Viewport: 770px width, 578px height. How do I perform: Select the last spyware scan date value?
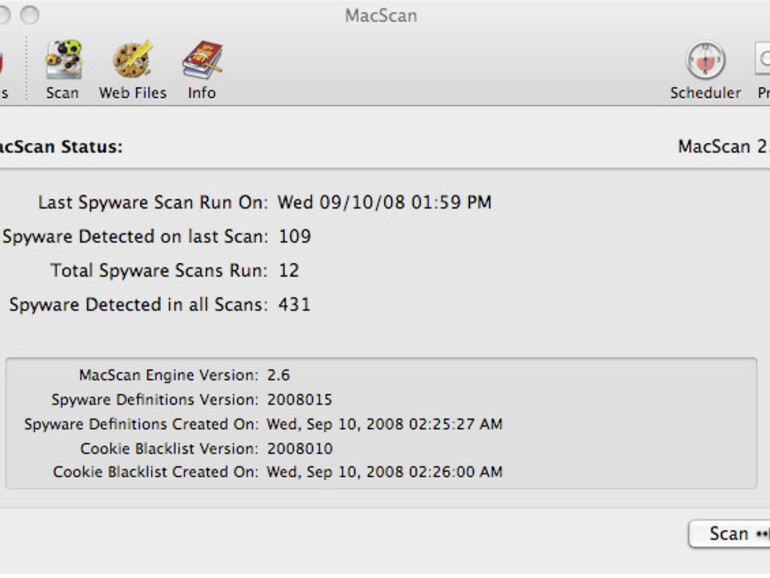384,202
